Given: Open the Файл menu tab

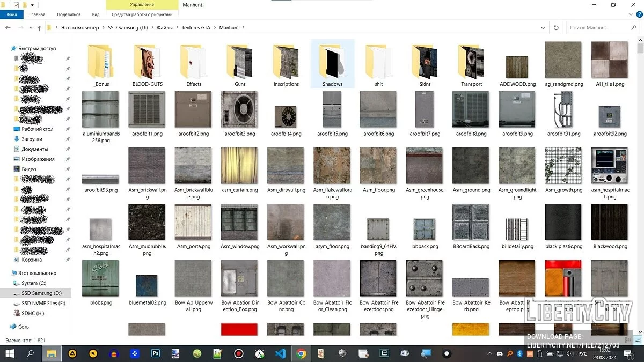Looking at the screenshot, I should 12,14.
